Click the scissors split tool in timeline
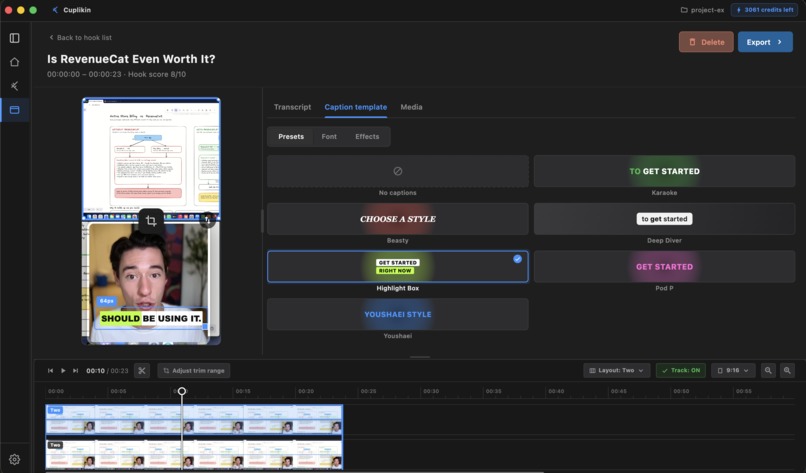Screen dimensions: 806x473 (142, 371)
